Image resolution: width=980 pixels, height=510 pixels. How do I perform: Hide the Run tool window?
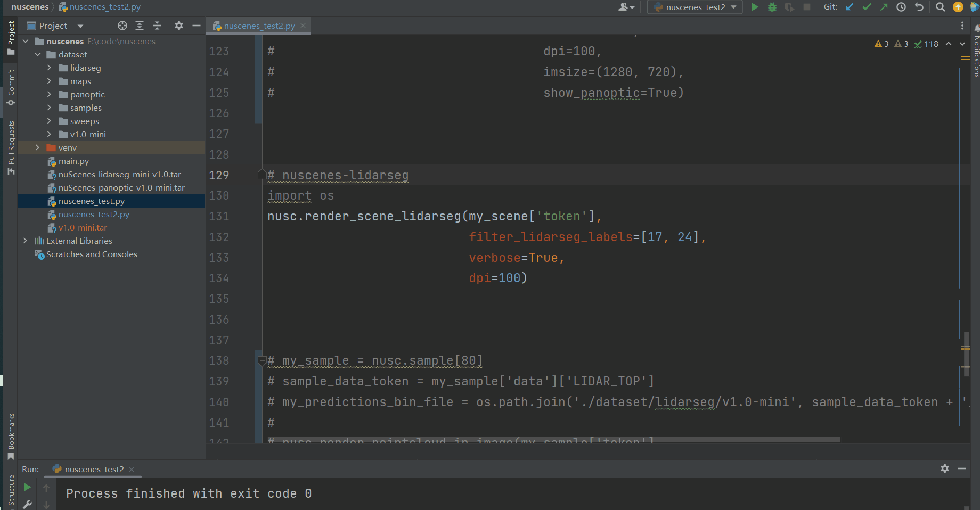tap(962, 468)
